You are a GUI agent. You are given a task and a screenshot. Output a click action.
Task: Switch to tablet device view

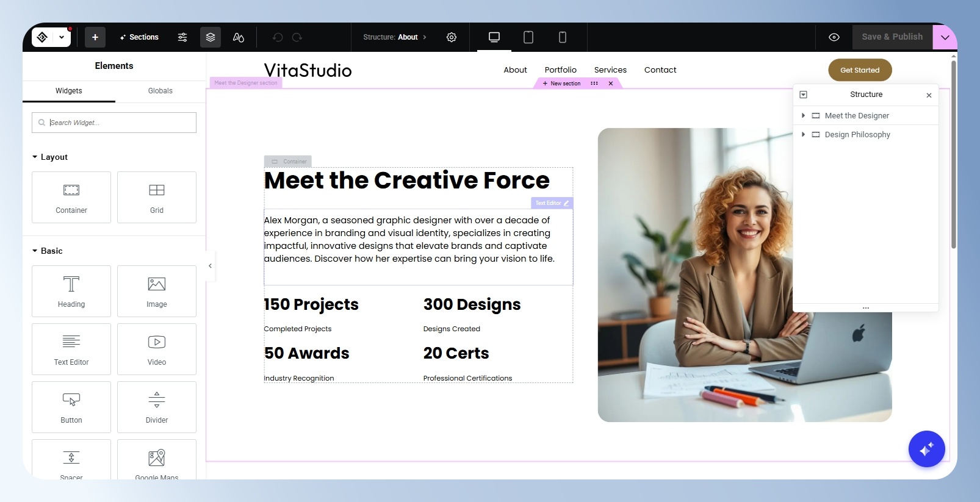pyautogui.click(x=528, y=37)
